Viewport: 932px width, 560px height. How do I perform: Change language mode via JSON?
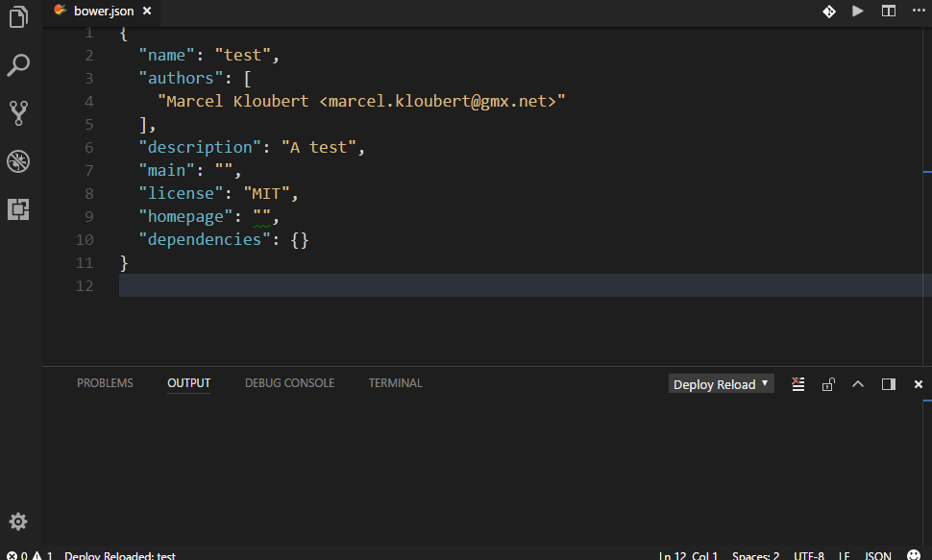tap(878, 555)
